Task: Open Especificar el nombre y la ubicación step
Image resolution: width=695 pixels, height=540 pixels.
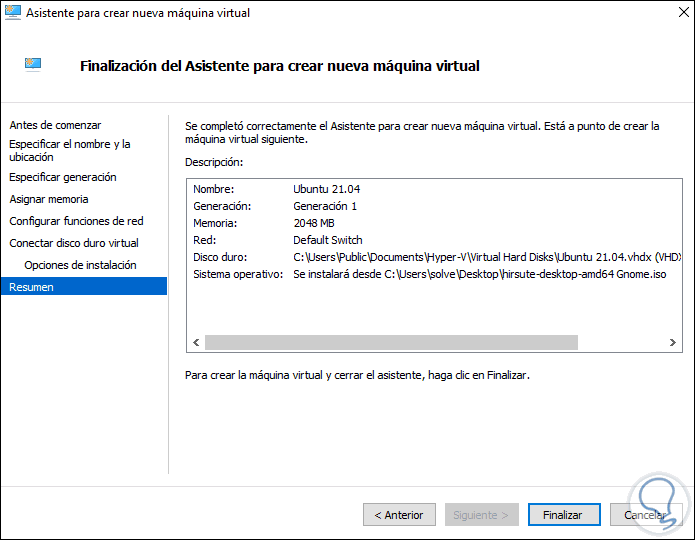Action: 70,151
